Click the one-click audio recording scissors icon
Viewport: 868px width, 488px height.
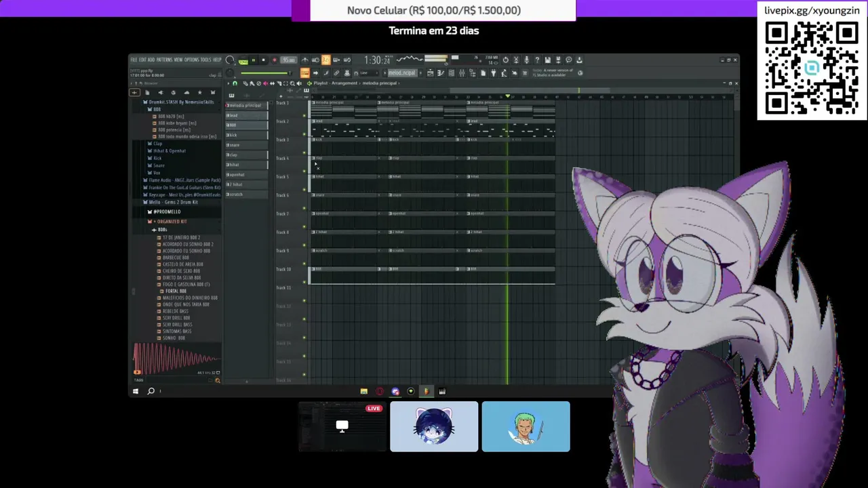tap(516, 60)
